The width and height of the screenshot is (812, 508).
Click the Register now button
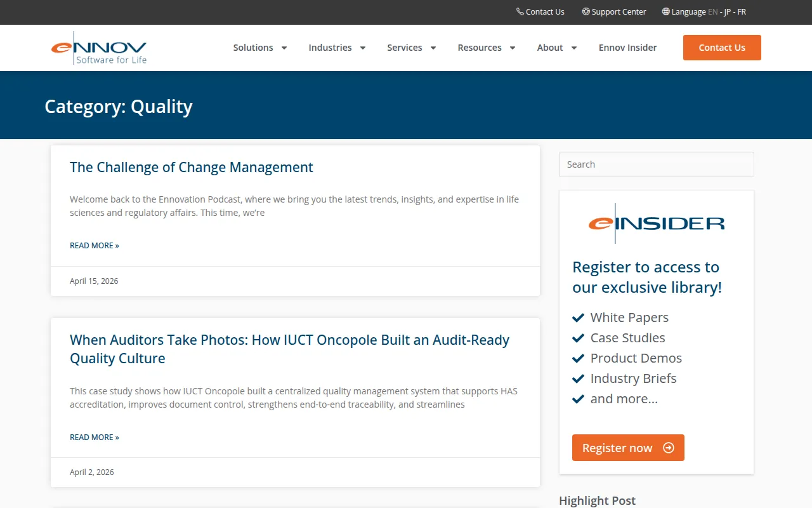click(x=628, y=448)
